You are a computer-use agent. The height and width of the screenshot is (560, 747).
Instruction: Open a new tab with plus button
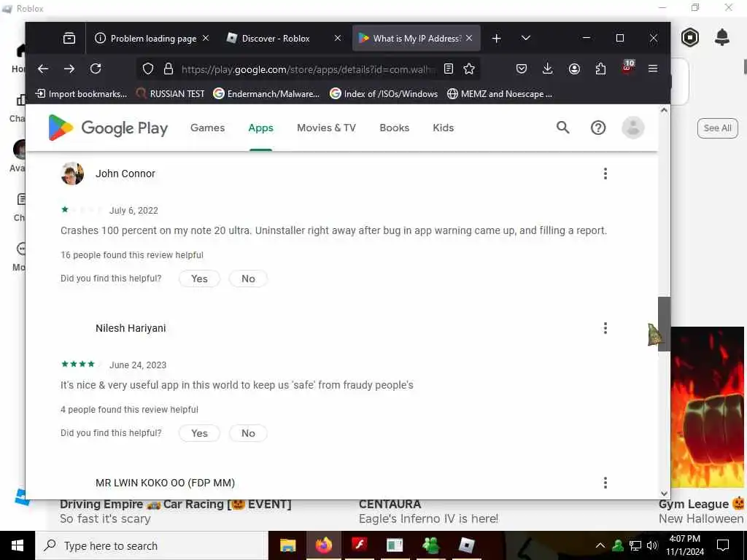(x=496, y=38)
